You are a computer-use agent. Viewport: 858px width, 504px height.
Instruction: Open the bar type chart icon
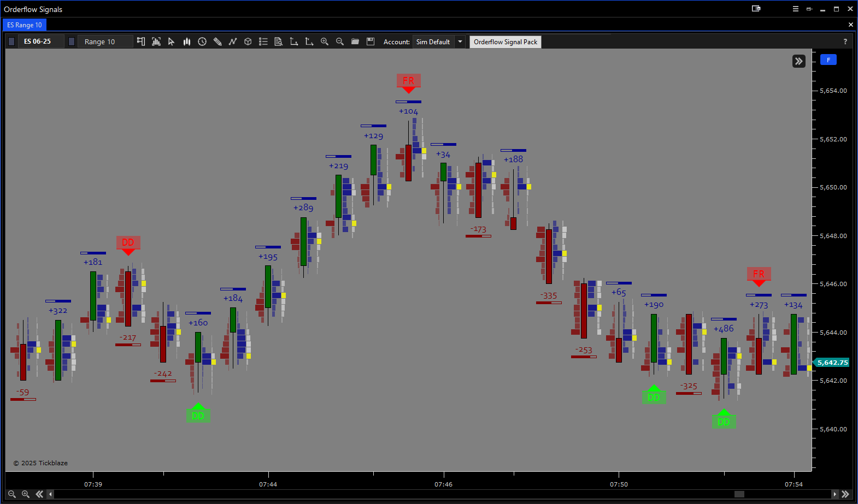[x=187, y=41]
